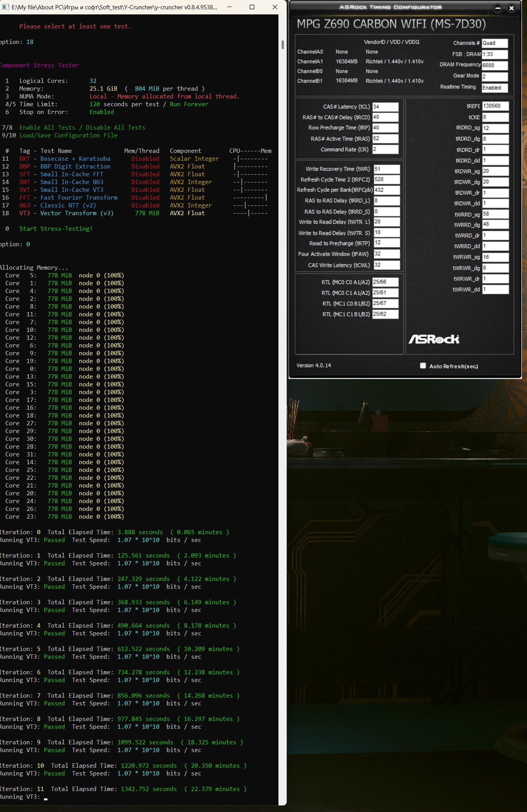Screen dimensions: 527x812
Task: Click the Four Activate Window (tFAW) field
Action: click(387, 254)
